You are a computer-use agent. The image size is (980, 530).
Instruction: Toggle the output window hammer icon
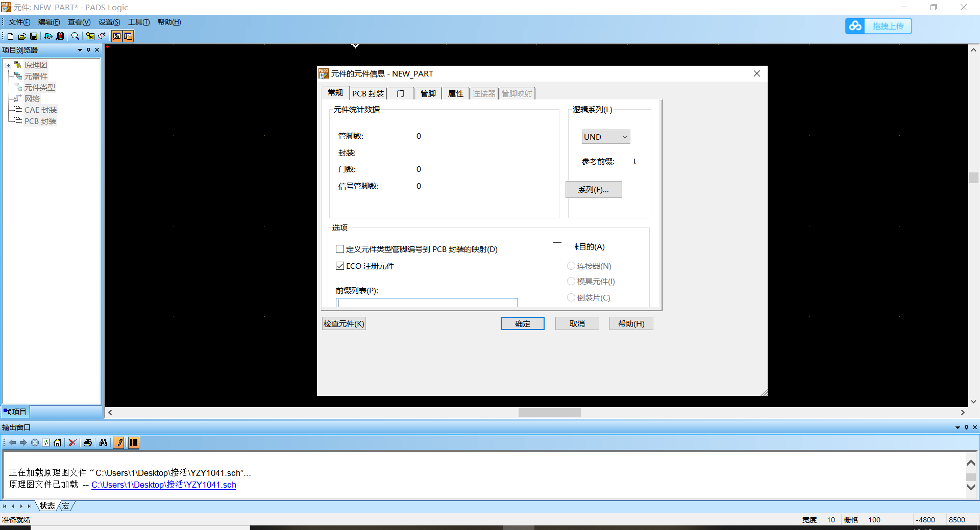click(117, 36)
